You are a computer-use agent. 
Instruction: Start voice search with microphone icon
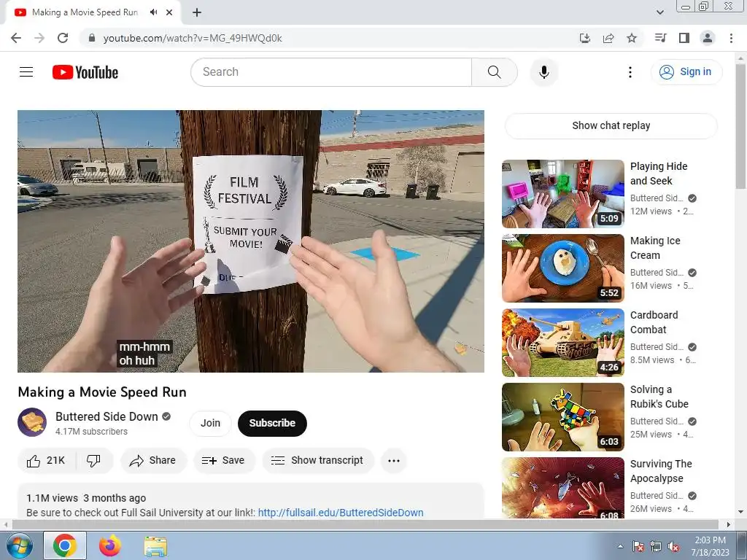click(543, 72)
